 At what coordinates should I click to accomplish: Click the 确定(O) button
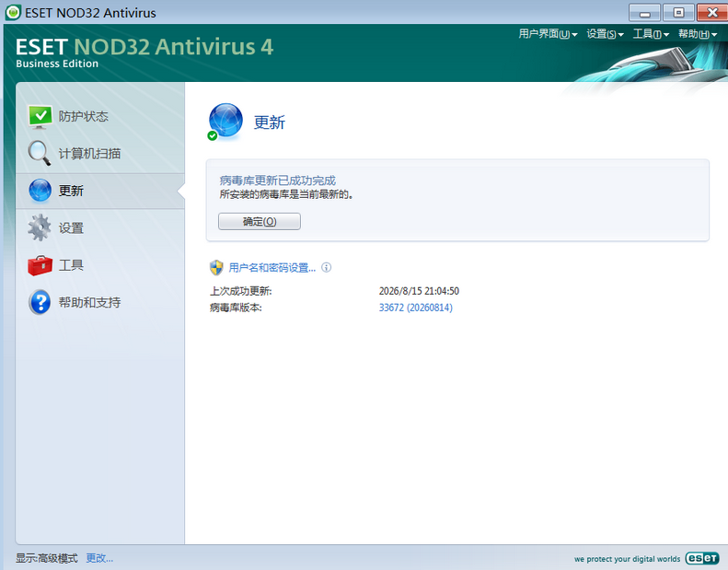[260, 222]
